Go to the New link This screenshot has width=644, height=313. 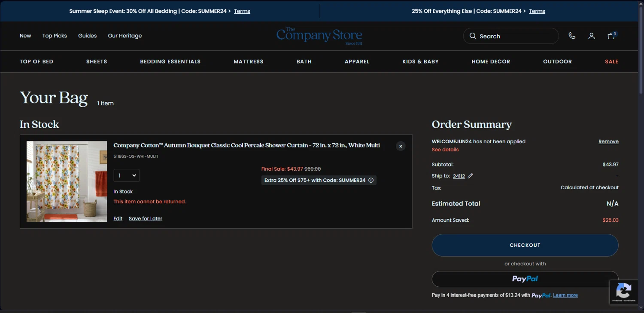click(25, 36)
